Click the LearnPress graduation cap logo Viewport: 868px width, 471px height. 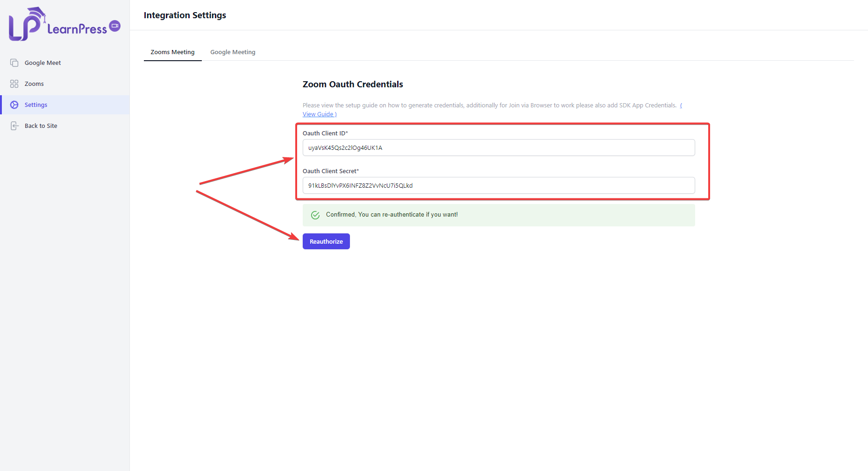pos(26,24)
